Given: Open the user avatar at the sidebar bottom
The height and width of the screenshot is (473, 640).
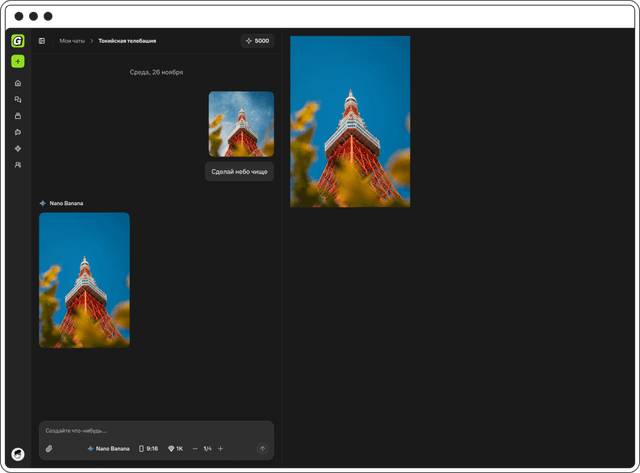Looking at the screenshot, I should coord(17,454).
